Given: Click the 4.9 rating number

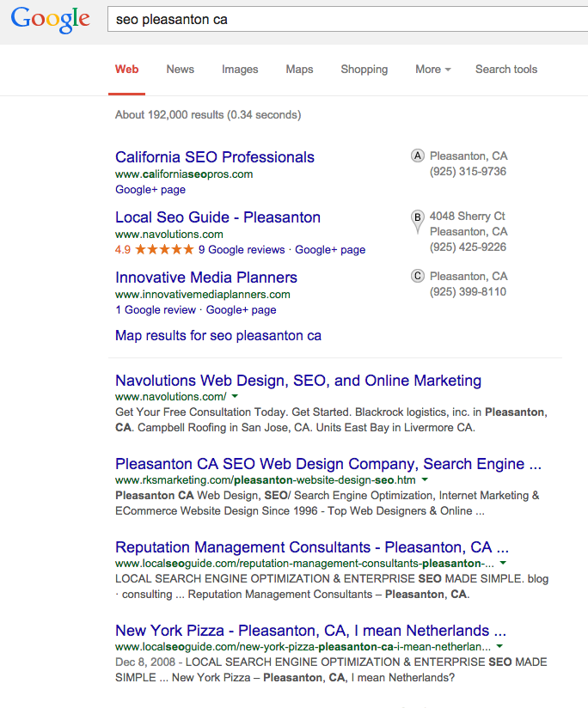Looking at the screenshot, I should click(x=123, y=250).
